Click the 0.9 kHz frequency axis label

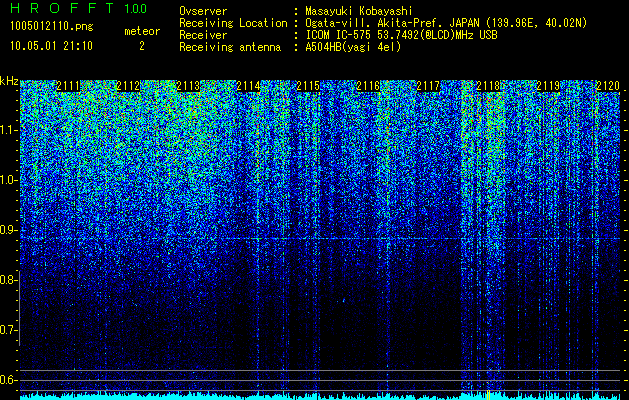pyautogui.click(x=8, y=230)
